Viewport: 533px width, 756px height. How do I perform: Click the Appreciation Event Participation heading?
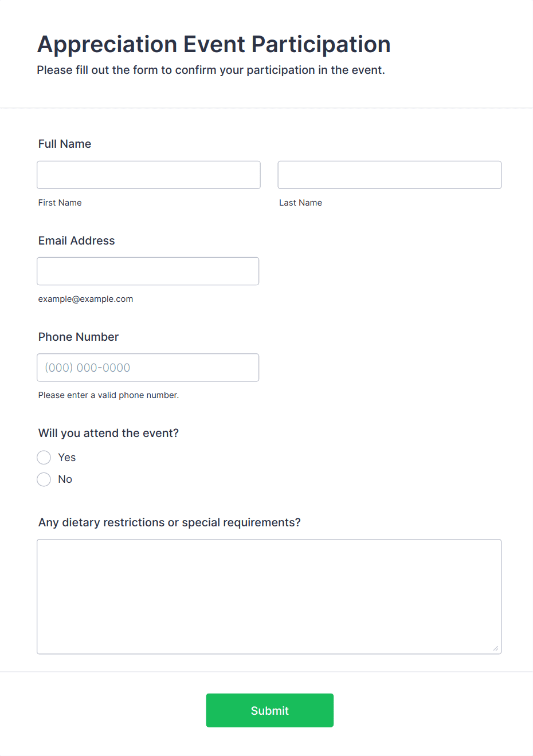coord(214,44)
